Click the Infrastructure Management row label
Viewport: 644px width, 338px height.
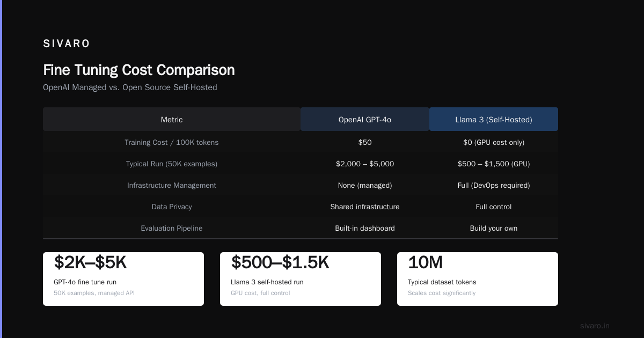[172, 185]
